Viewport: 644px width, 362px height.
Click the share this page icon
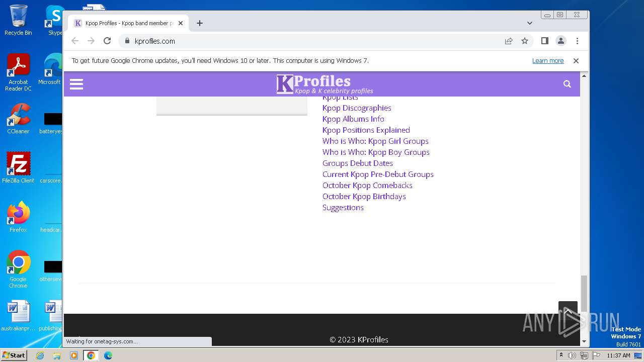509,41
